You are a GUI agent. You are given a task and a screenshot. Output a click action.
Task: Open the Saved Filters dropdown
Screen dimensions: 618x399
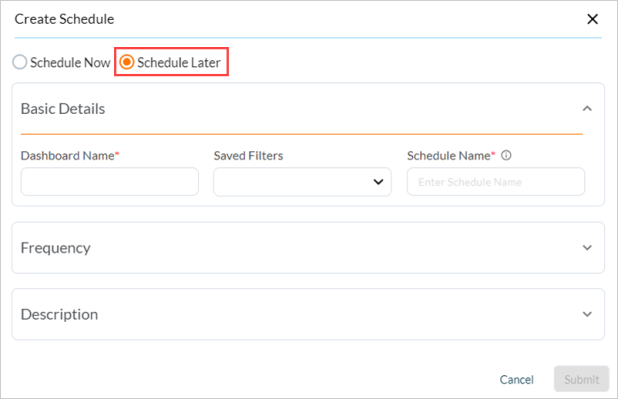(x=302, y=182)
